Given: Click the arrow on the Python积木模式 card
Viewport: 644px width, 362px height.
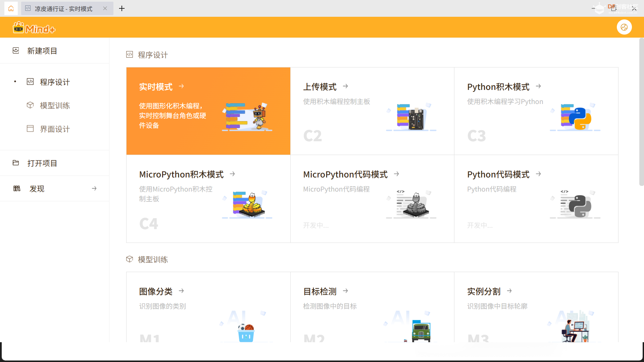Looking at the screenshot, I should [538, 86].
